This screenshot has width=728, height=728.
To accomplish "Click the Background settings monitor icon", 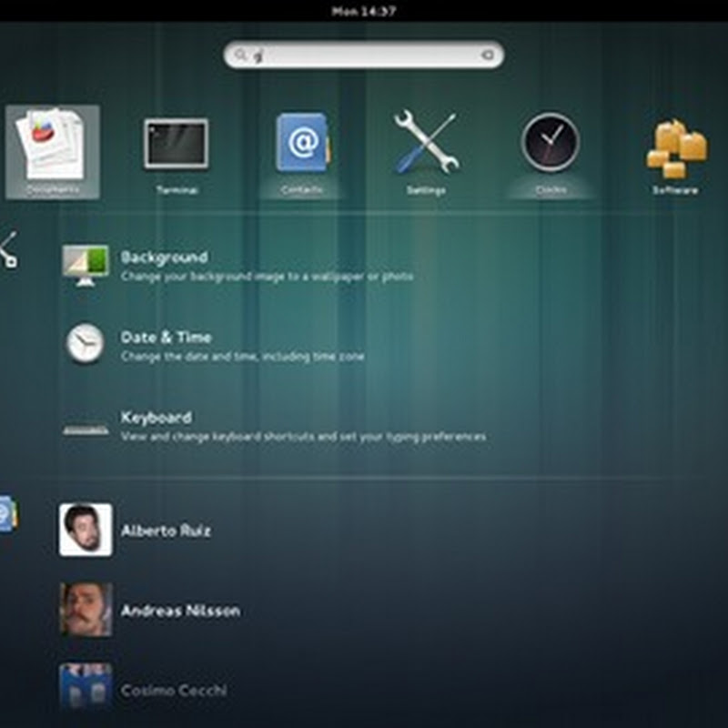I will [86, 266].
